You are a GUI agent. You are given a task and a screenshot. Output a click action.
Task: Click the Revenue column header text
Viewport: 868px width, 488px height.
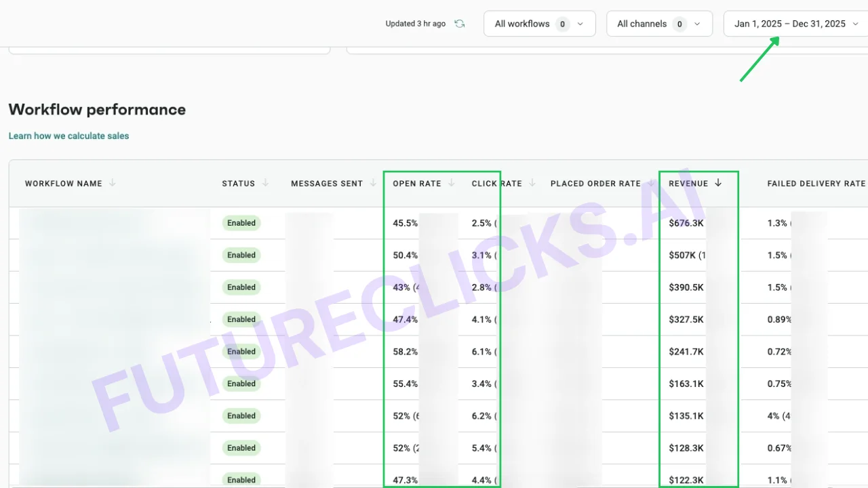(688, 184)
